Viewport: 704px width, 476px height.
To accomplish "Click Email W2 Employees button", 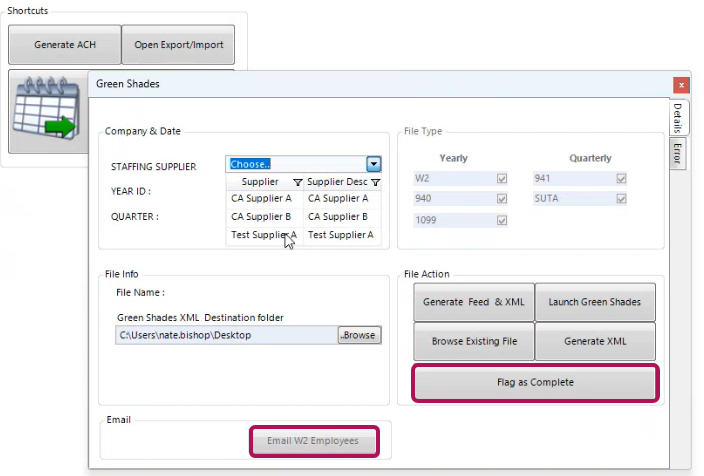I will (x=313, y=441).
